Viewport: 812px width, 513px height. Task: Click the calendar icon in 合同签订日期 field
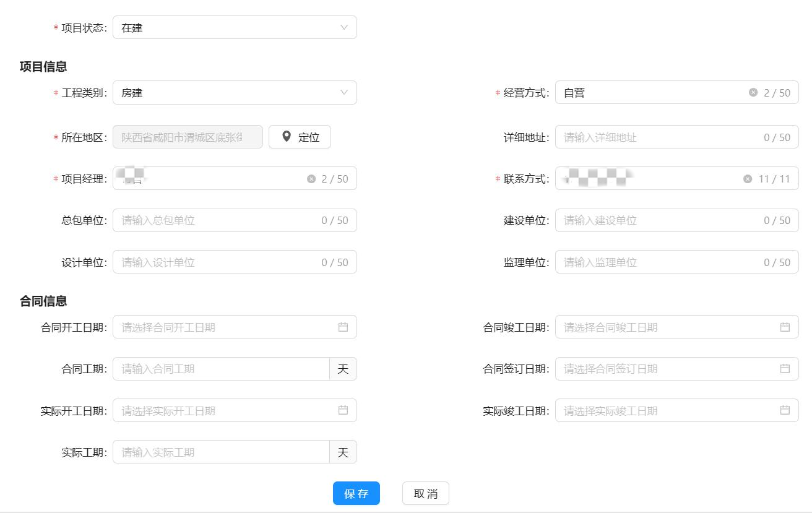(x=785, y=369)
